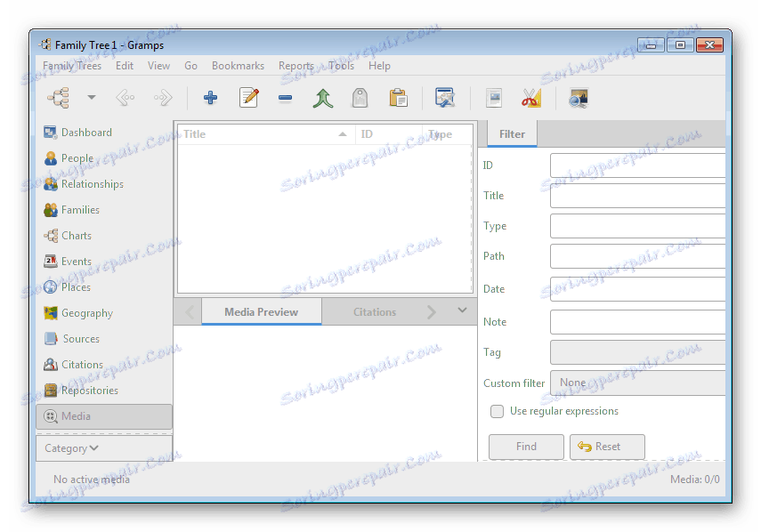Open media with the default viewer icon
Image resolution: width=761 pixels, height=532 pixels.
coord(579,98)
